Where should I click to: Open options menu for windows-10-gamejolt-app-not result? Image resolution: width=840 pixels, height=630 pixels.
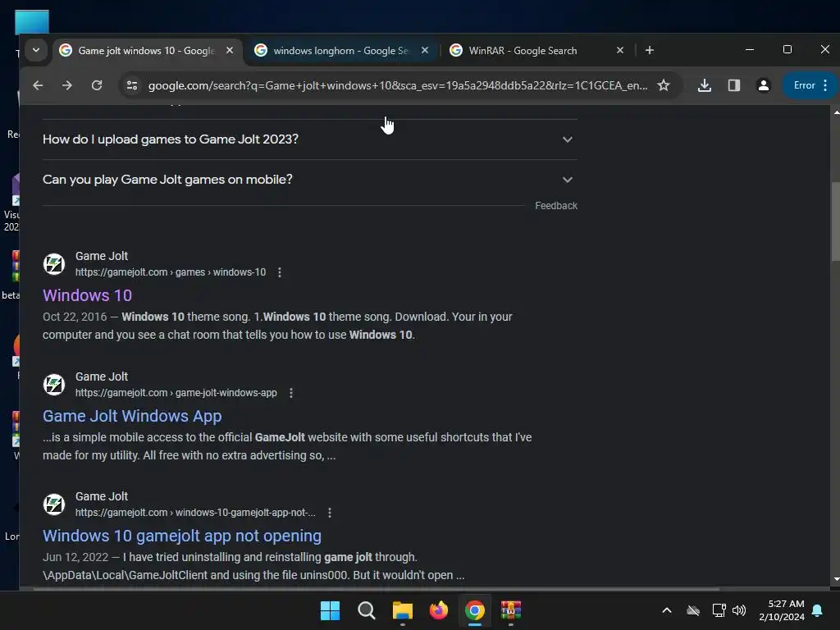[330, 513]
